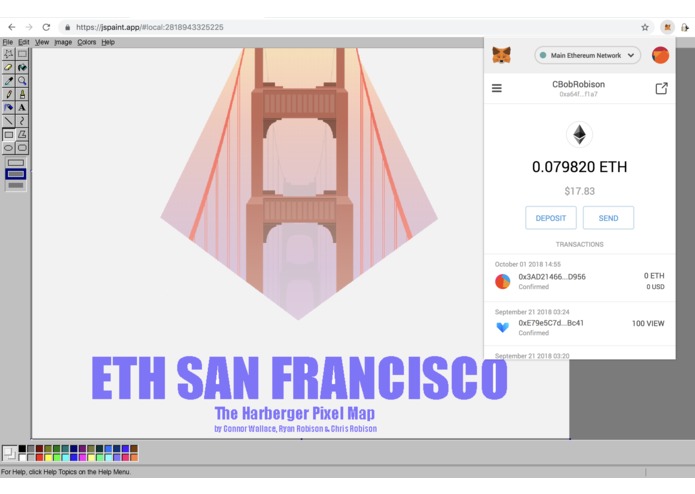Click the ETH SAN FRANCISCO title on canvas
Image resolution: width=695 pixels, height=494 pixels.
pyautogui.click(x=300, y=378)
